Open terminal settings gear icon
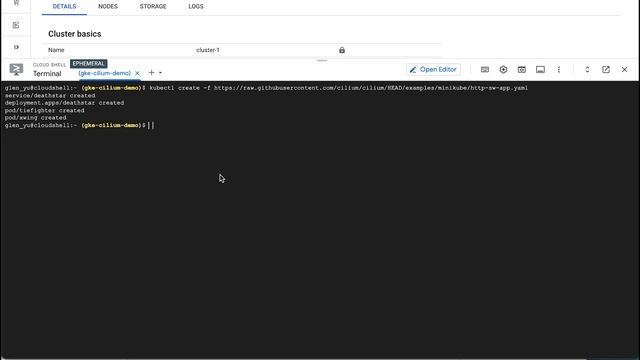 pyautogui.click(x=503, y=70)
